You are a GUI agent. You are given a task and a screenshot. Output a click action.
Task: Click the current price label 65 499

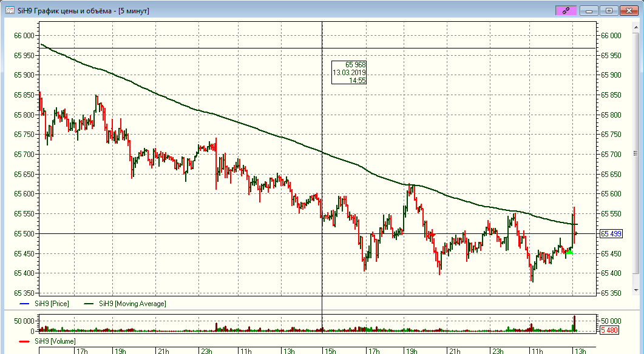click(611, 234)
